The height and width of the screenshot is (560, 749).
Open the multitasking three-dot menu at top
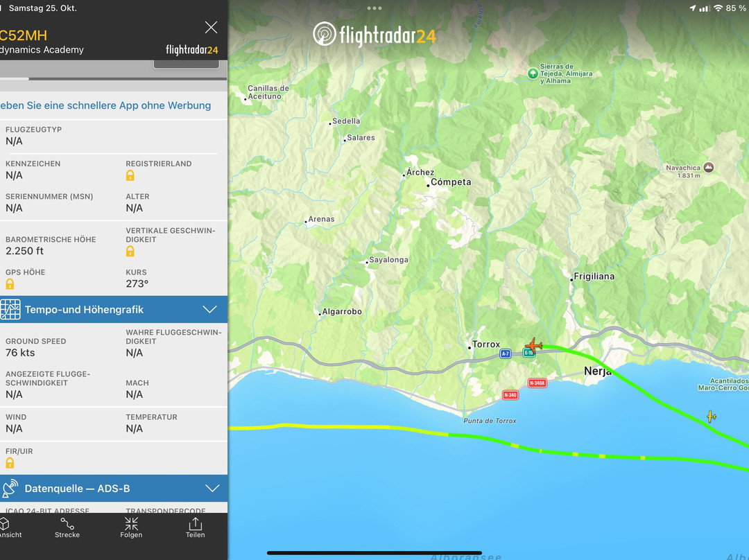click(374, 8)
